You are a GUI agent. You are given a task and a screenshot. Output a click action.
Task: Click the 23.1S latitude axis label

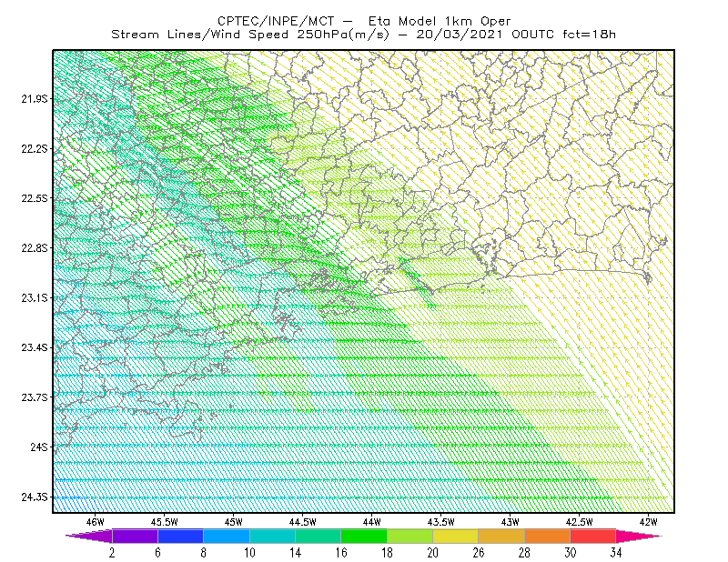click(x=35, y=297)
